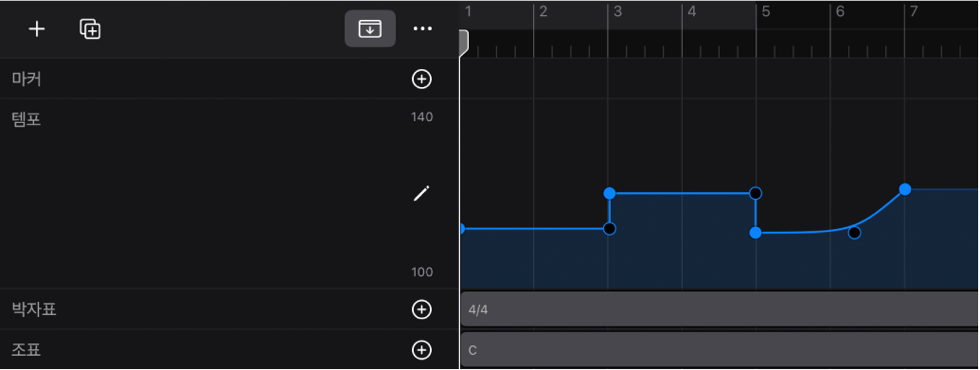Select the tempo point at bar 7
The width and height of the screenshot is (980, 370).
point(905,189)
